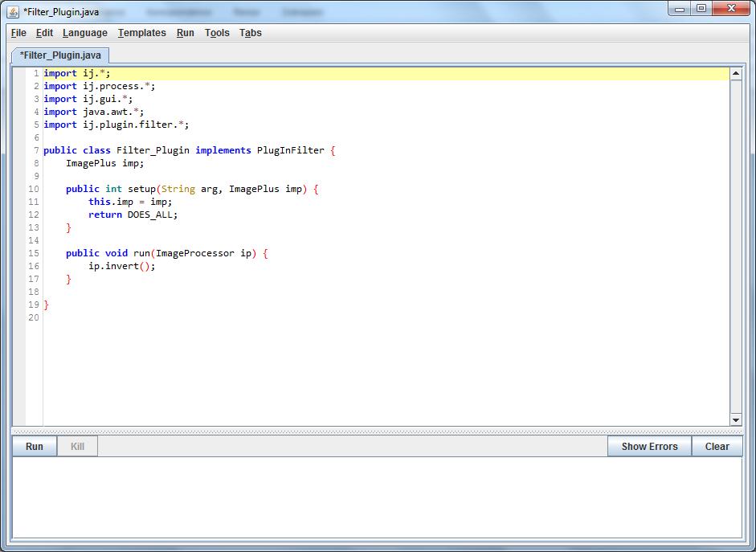Click line number 10 in gutter
The height and width of the screenshot is (552, 756).
click(x=33, y=189)
